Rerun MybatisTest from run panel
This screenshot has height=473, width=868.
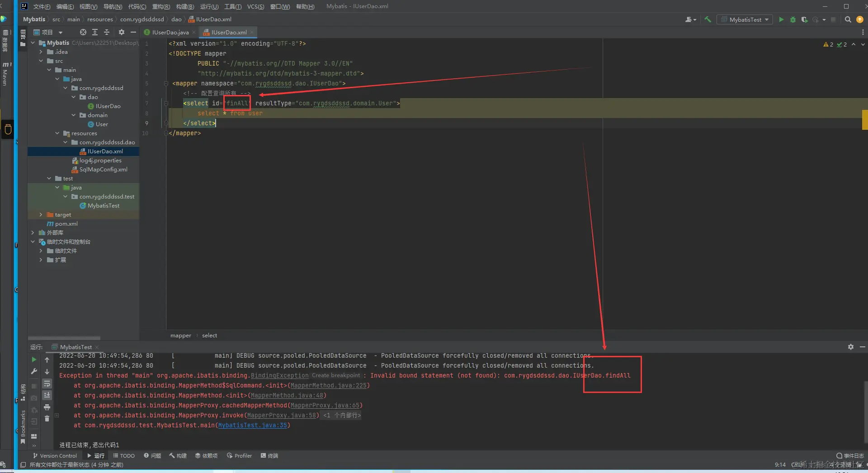[34, 359]
